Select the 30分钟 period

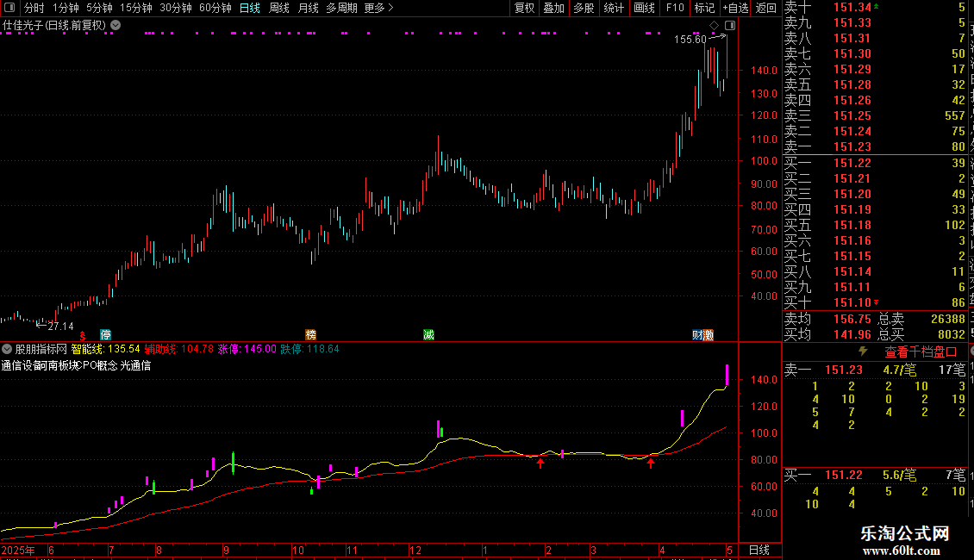[176, 8]
